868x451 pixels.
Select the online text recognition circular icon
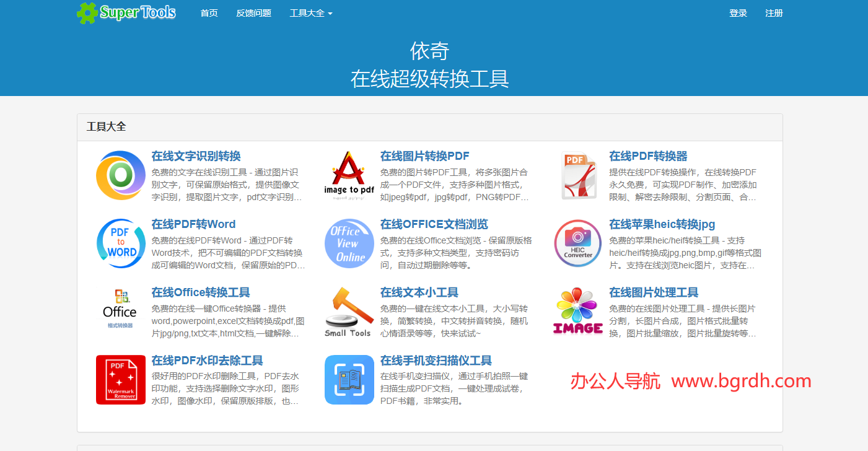pos(121,175)
